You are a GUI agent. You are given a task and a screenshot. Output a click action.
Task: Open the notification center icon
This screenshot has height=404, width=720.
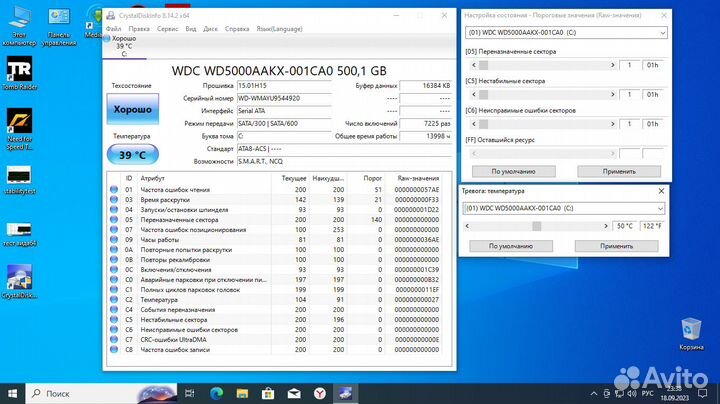pyautogui.click(x=703, y=393)
